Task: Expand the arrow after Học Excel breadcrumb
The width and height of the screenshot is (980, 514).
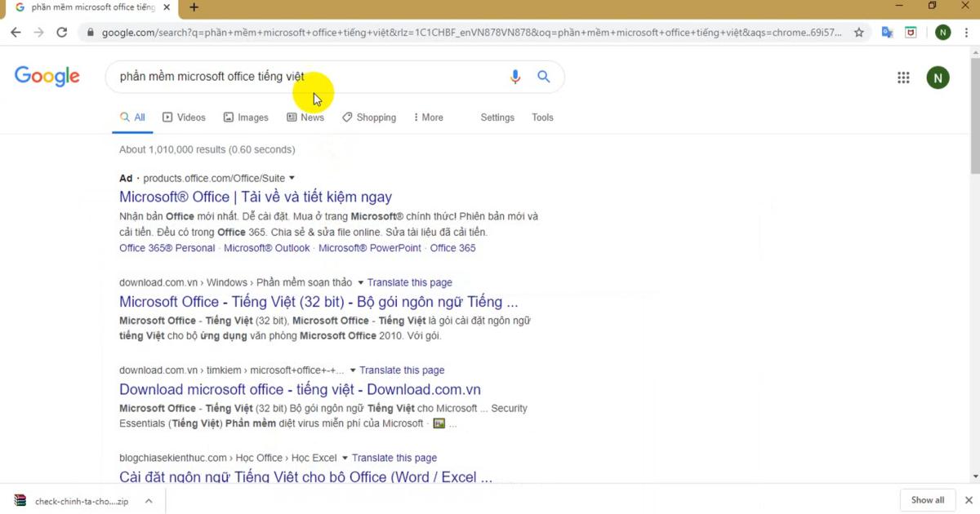Action: [x=345, y=458]
